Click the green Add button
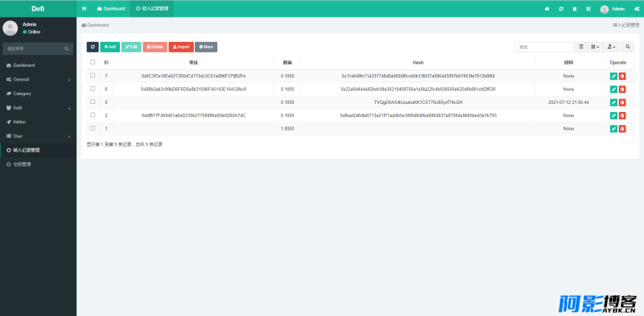The height and width of the screenshot is (316, 644). click(x=110, y=47)
